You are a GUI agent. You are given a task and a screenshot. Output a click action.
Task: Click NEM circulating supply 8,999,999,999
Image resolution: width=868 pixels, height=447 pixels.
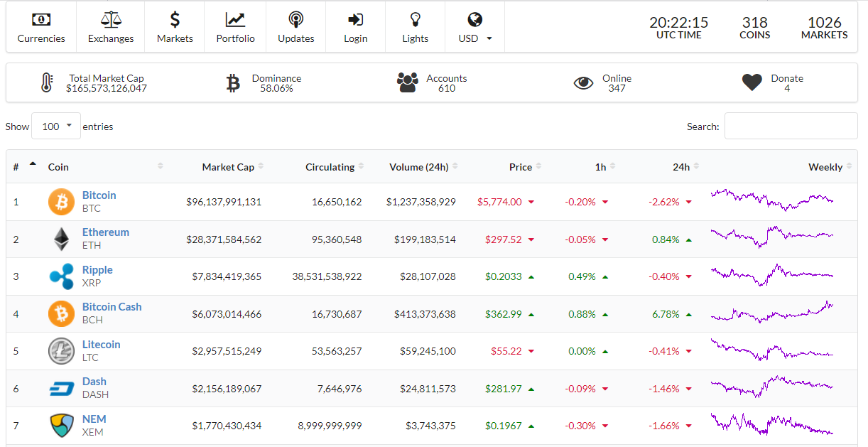[330, 426]
